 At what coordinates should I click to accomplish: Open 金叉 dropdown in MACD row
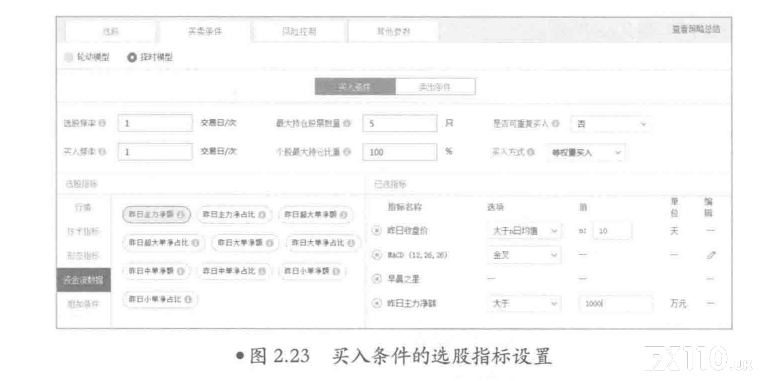(523, 255)
